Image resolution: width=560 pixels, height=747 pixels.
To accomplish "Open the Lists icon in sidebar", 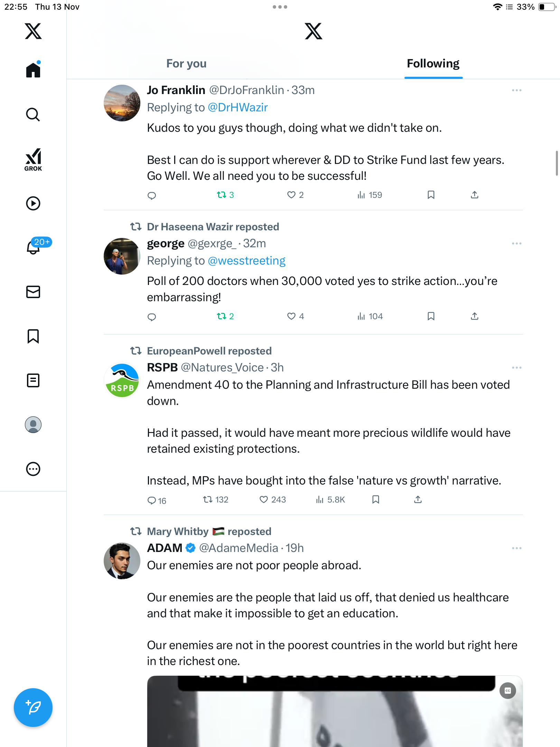I will pyautogui.click(x=33, y=380).
